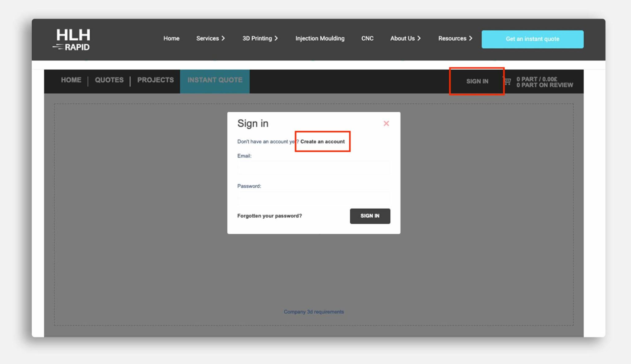Click the Create an account link
The height and width of the screenshot is (364, 631).
click(x=322, y=142)
